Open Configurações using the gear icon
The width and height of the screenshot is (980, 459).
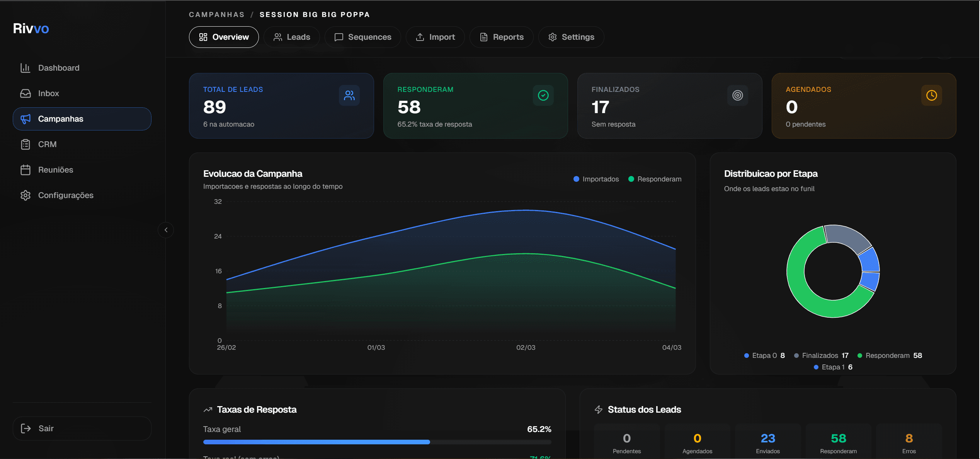[x=26, y=195]
